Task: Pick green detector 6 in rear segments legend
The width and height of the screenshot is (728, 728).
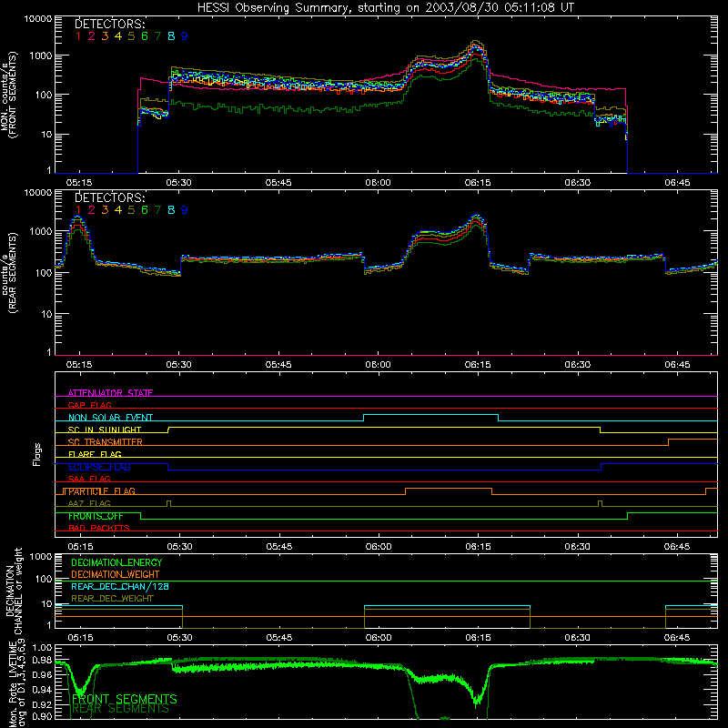Action: 145,210
